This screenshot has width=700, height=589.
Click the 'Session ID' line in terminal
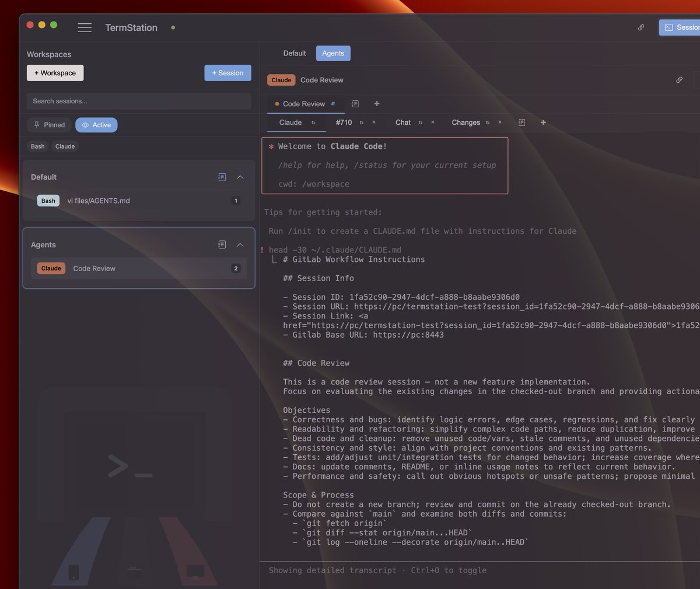click(x=401, y=297)
